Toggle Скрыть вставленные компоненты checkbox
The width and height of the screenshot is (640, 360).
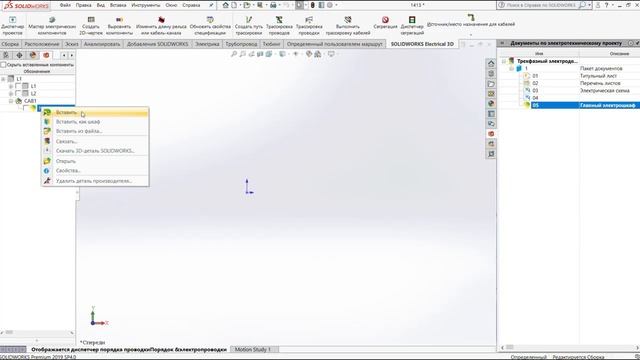tap(3, 64)
